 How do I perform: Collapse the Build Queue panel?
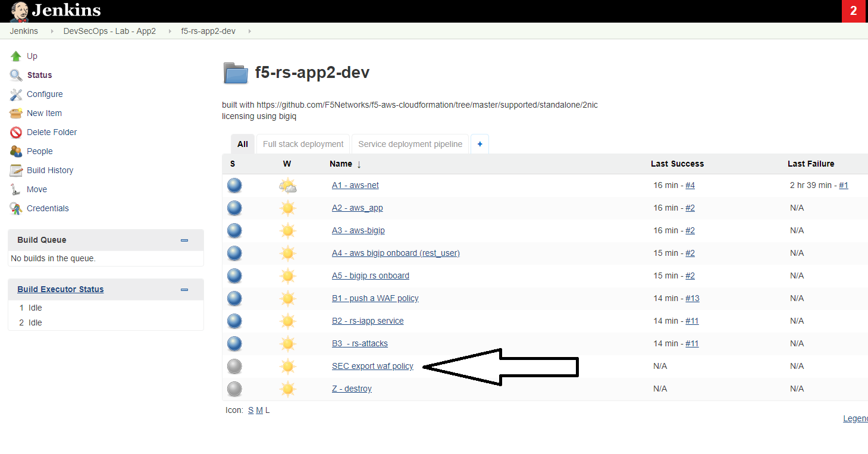[x=184, y=240]
